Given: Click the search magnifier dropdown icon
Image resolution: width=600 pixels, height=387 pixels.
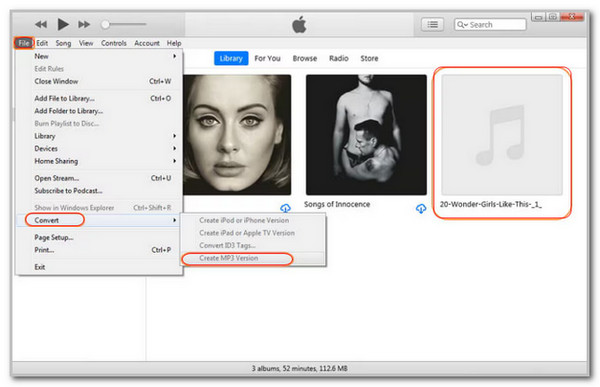Looking at the screenshot, I should [462, 25].
